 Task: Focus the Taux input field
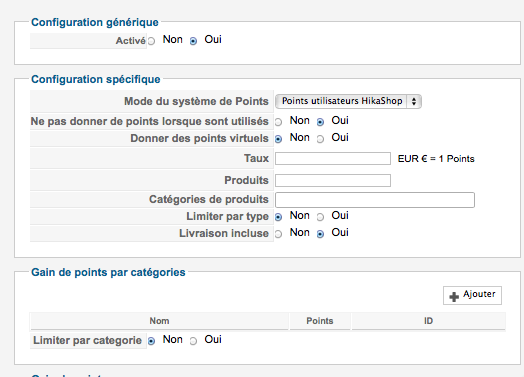tap(333, 158)
